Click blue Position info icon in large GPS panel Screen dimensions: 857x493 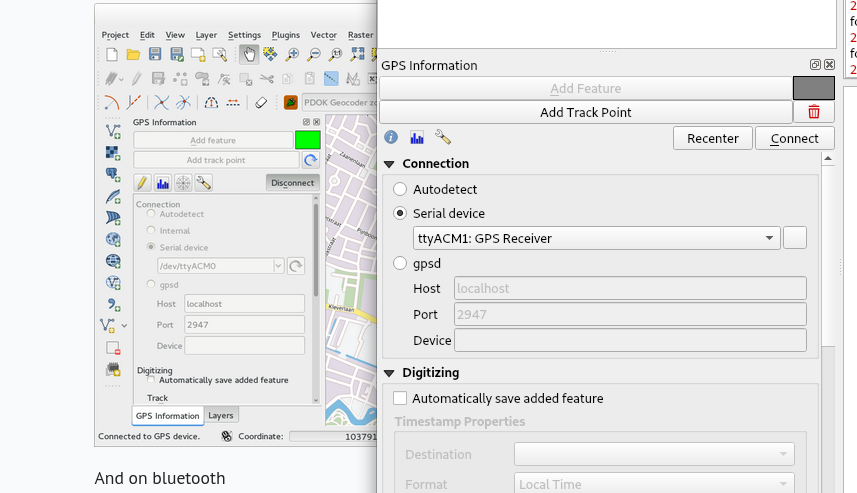391,137
